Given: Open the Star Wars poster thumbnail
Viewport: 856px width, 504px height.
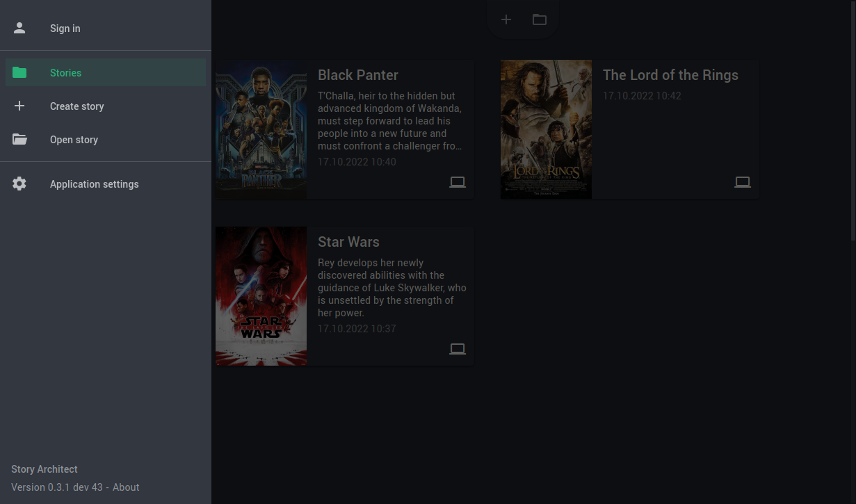Looking at the screenshot, I should (x=261, y=296).
